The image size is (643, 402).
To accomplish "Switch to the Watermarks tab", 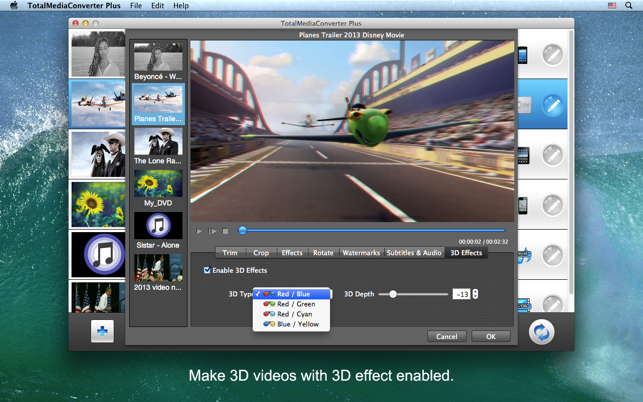I will pyautogui.click(x=361, y=253).
